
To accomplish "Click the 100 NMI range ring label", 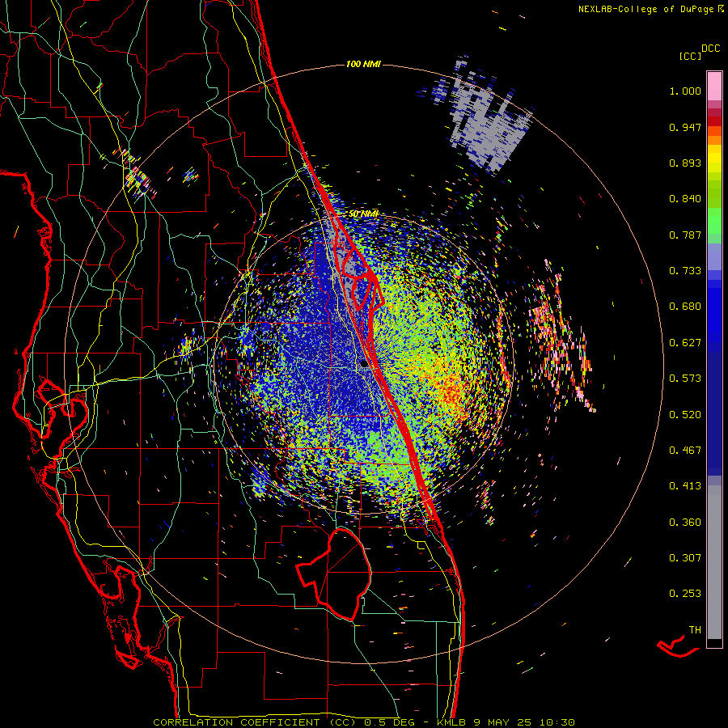I will (363, 64).
